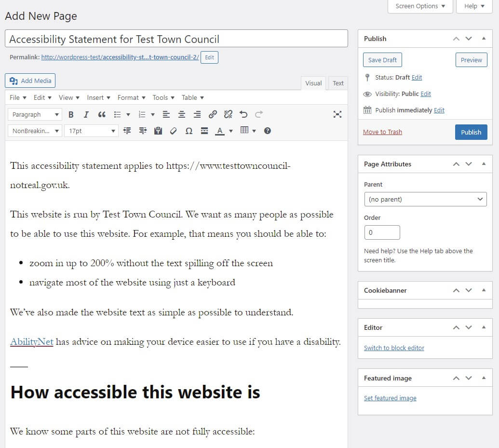Align text right
This screenshot has height=448, width=499.
pos(197,114)
